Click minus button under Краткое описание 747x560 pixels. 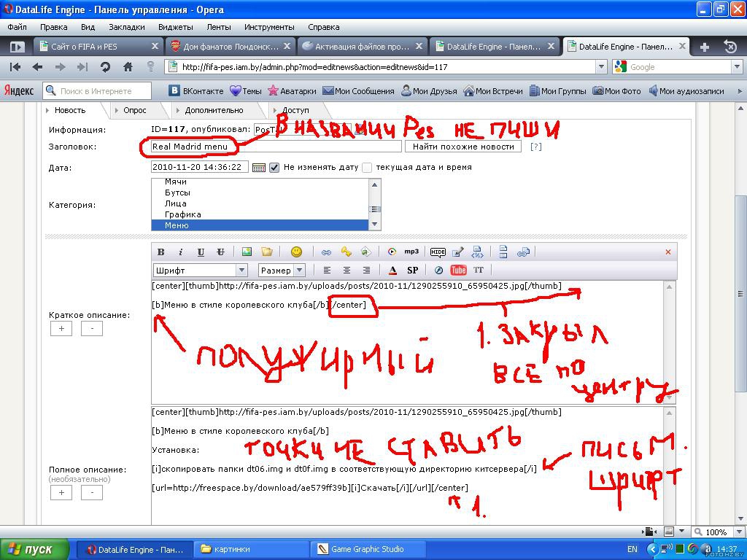coord(92,329)
